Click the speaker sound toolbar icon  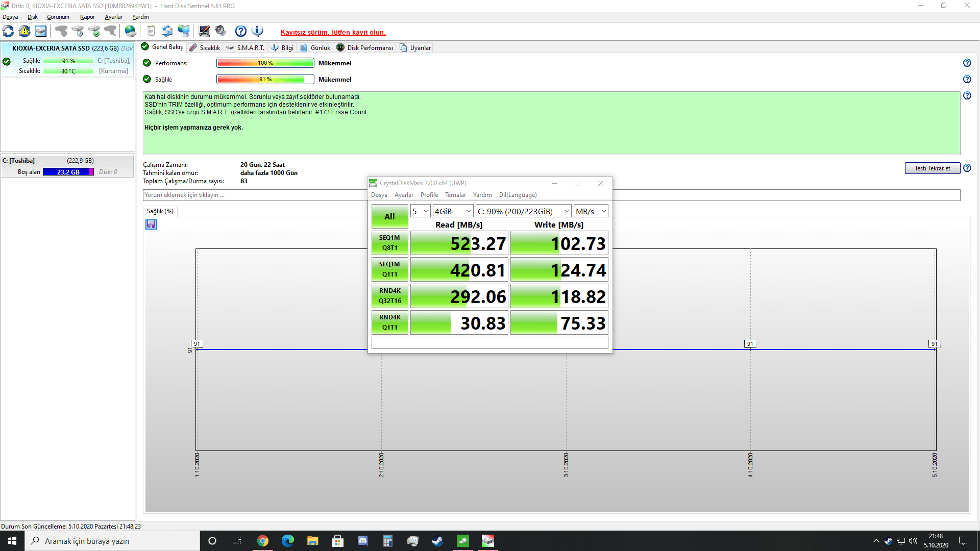point(220,32)
